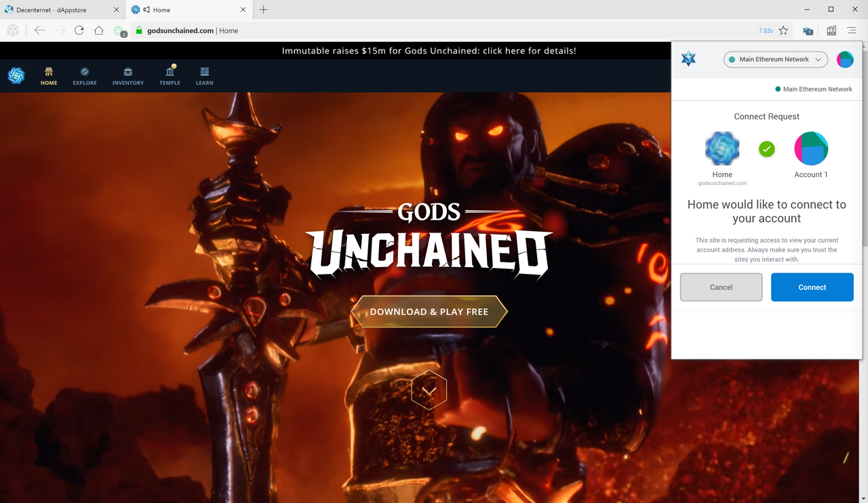Click the Decenternet polyhedron browser logo
868x503 pixels.
click(12, 31)
